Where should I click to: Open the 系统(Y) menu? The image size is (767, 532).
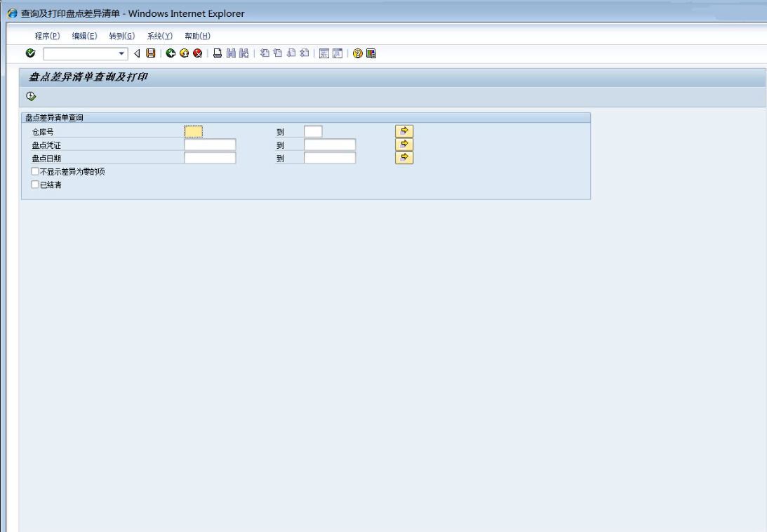click(159, 36)
